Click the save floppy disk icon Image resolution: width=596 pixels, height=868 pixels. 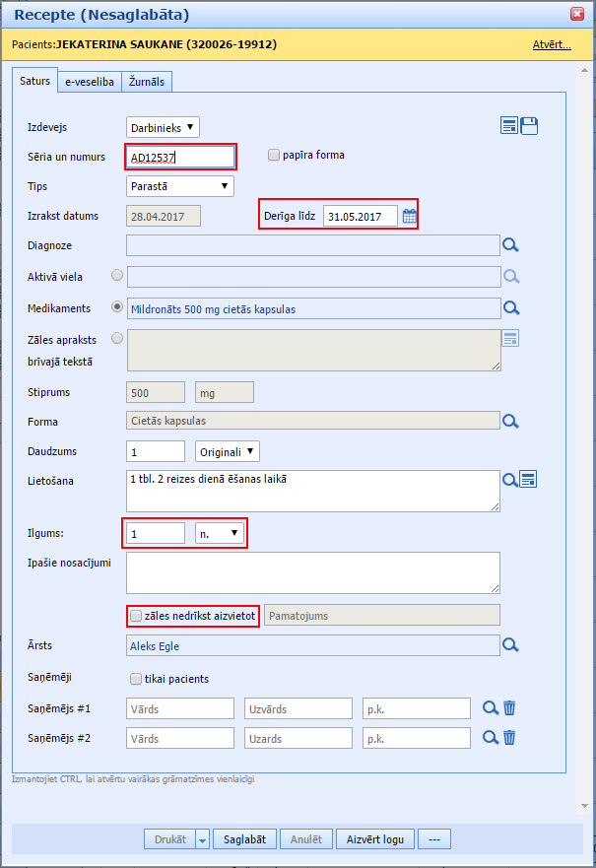point(529,125)
